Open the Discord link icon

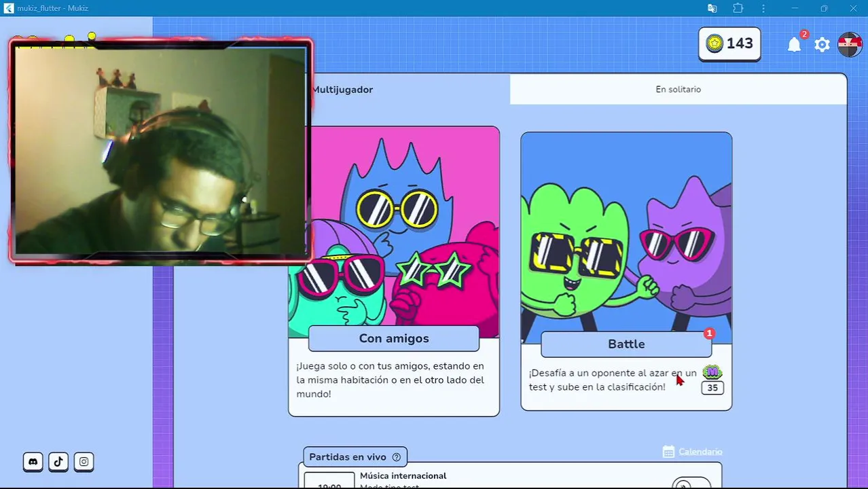pos(33,462)
